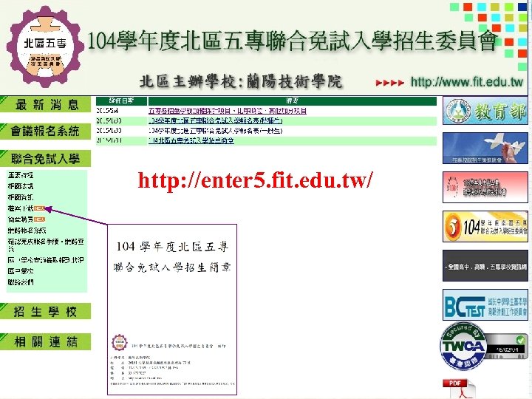Image resolution: width=532 pixels, height=399 pixels.
Task: Open 國中學校 in the sidebar submenu
Action: pyautogui.click(x=21, y=271)
